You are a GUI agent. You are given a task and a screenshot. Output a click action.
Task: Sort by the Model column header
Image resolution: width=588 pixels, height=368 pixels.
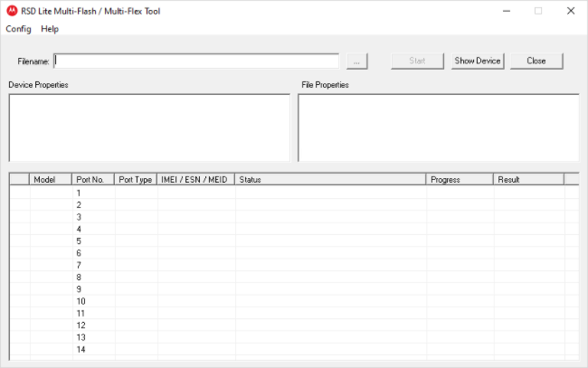coord(51,180)
